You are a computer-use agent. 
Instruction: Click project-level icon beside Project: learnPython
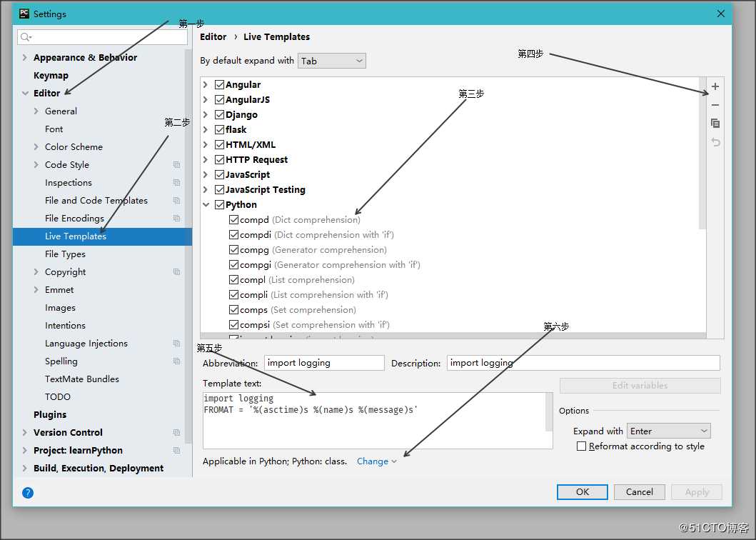click(x=176, y=450)
